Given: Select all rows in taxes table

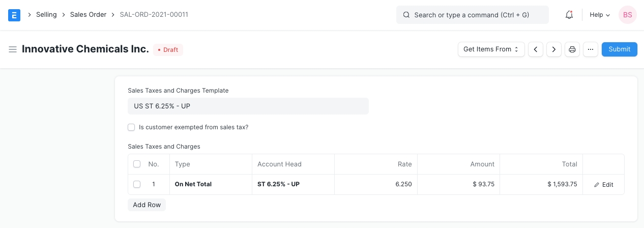Looking at the screenshot, I should [x=137, y=164].
